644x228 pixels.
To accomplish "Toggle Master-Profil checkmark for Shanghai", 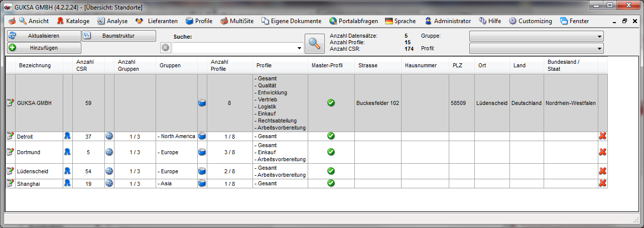I will (x=331, y=183).
